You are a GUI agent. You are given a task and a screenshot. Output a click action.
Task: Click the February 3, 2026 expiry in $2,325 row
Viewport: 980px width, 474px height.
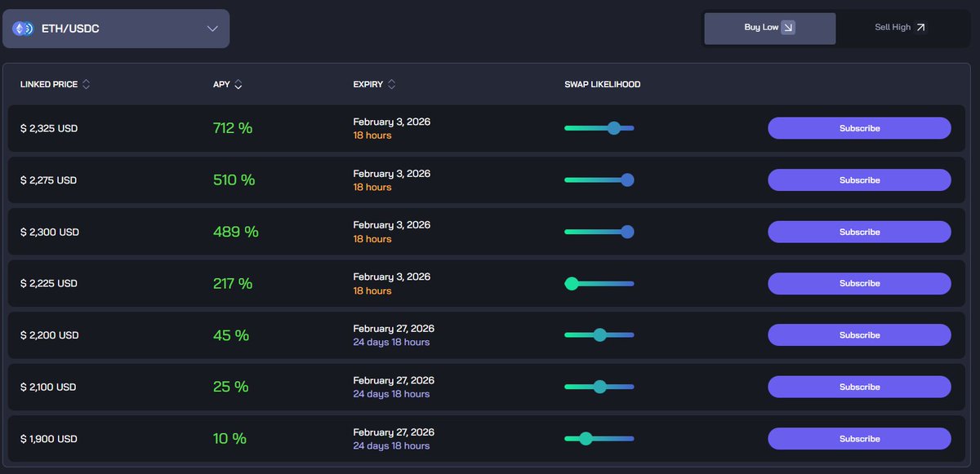point(392,122)
